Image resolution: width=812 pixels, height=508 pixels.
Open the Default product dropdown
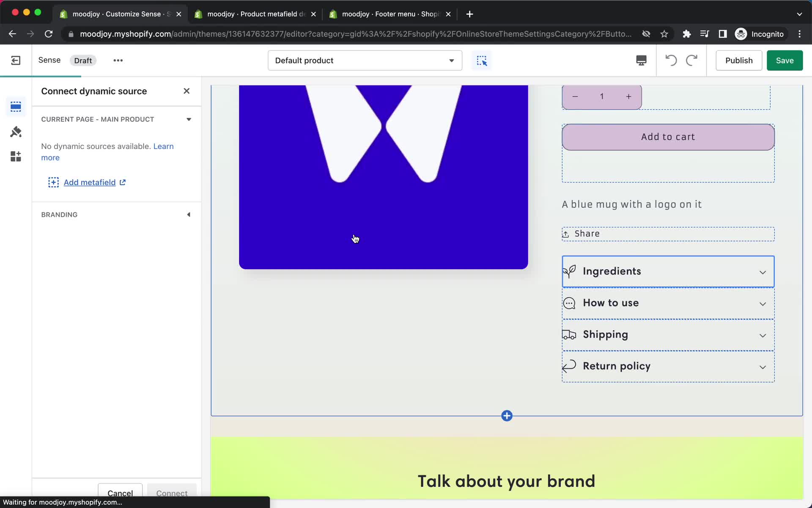(x=365, y=60)
